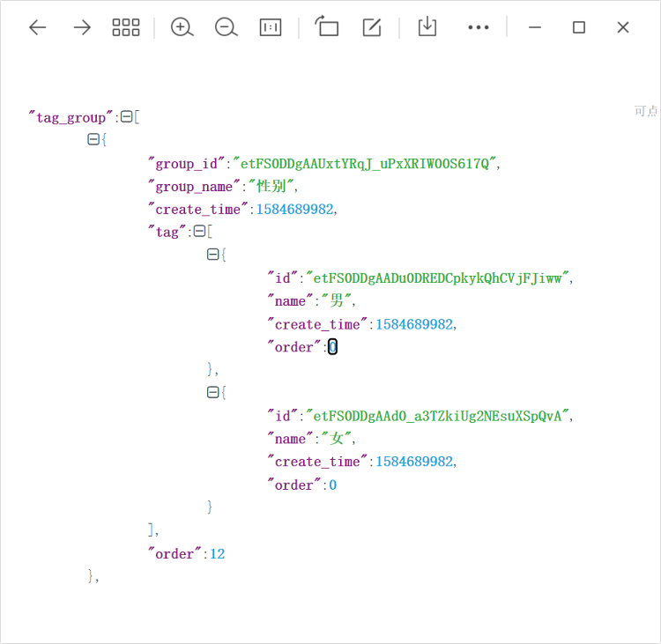Image resolution: width=661 pixels, height=644 pixels.
Task: Minimize the image viewer window
Action: pos(534,27)
